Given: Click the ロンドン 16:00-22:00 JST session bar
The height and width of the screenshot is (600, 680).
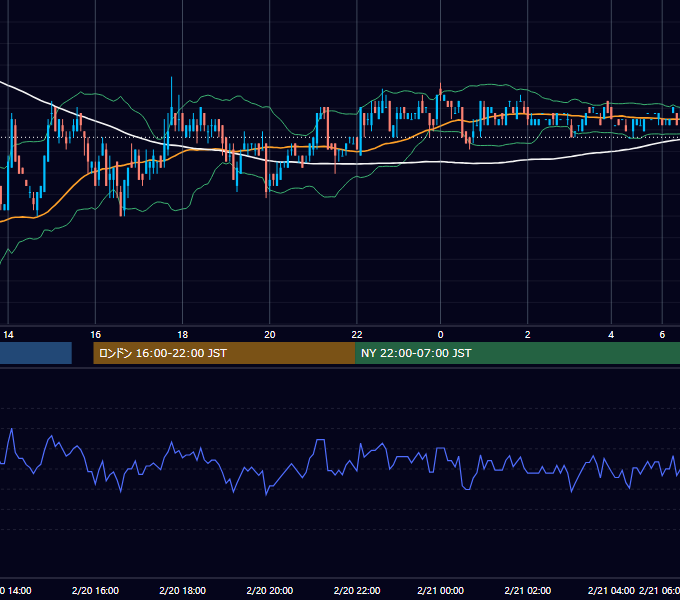Looking at the screenshot, I should (224, 353).
